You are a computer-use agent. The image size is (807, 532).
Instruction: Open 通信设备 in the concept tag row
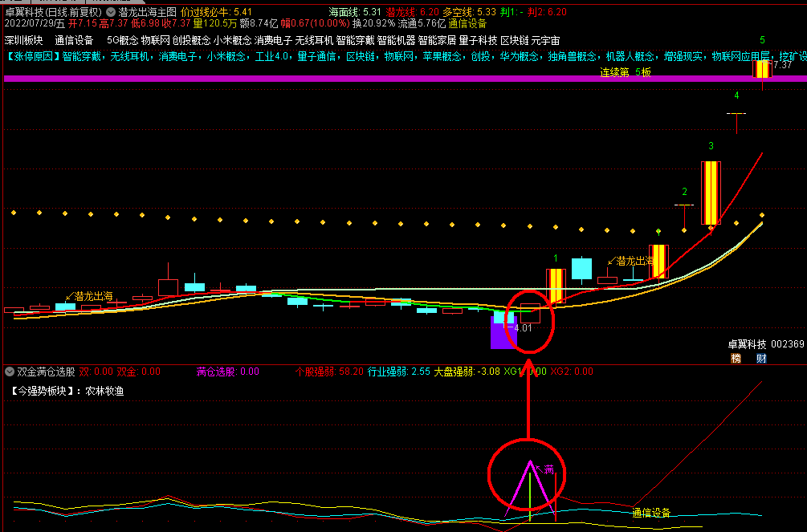74,41
